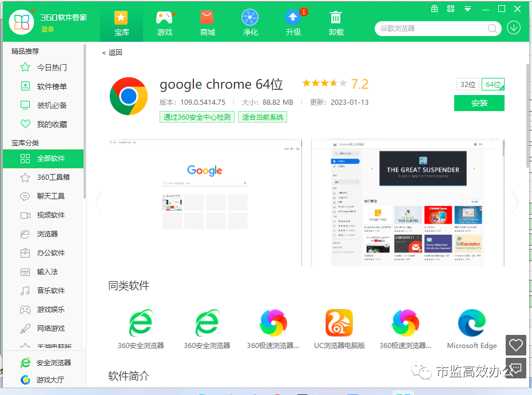Click the 同类软件 heading

coord(129,286)
